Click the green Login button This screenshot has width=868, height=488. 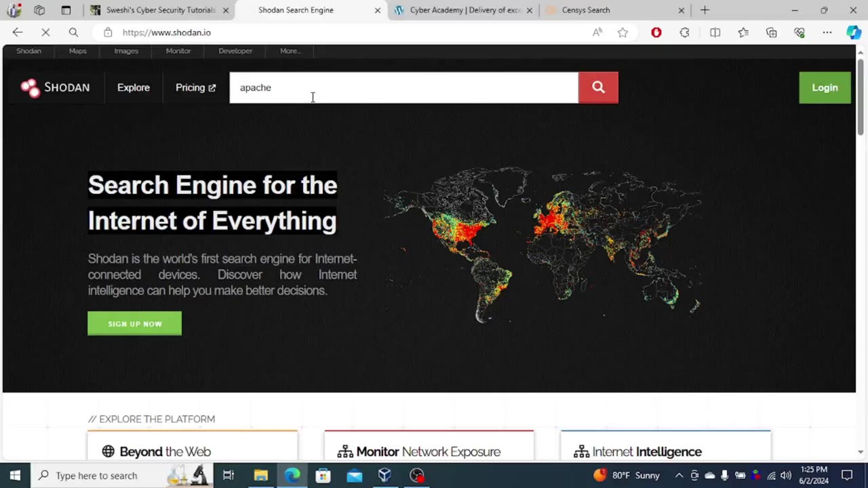pyautogui.click(x=825, y=87)
